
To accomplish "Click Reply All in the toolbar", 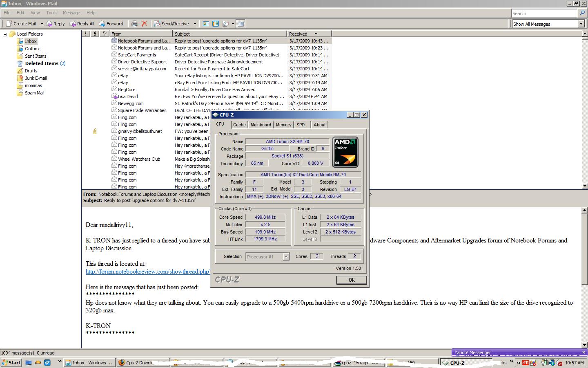I will (x=82, y=24).
